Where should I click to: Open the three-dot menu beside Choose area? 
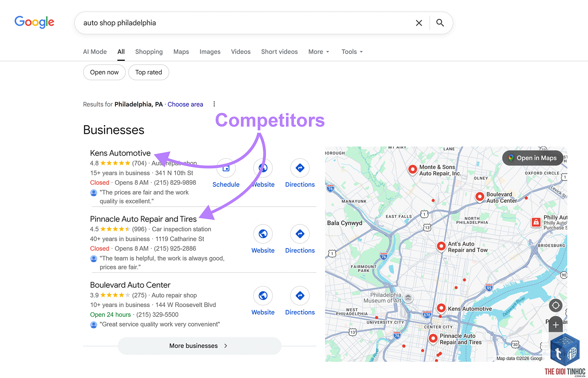coord(214,104)
